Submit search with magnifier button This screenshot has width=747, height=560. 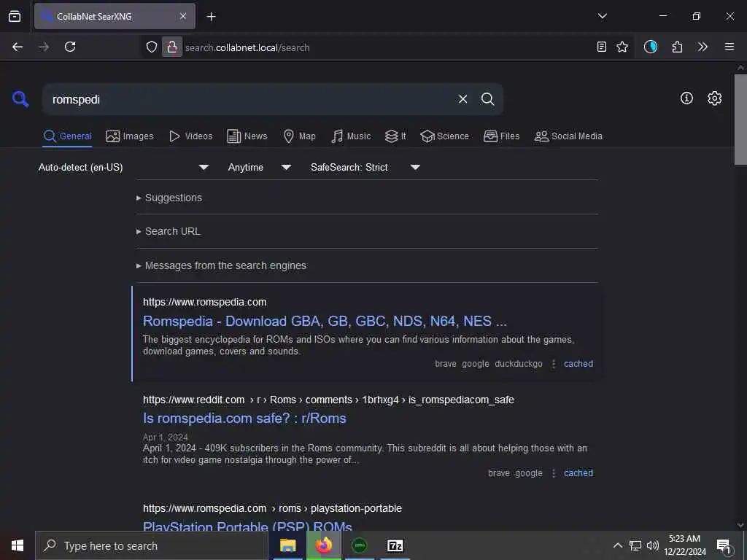click(487, 99)
